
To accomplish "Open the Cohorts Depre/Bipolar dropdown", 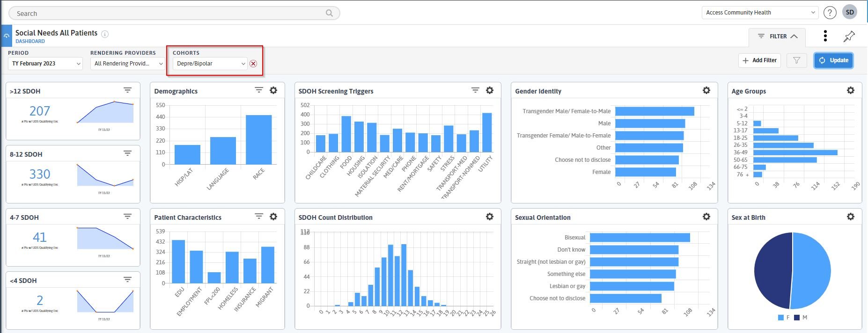I will [210, 64].
